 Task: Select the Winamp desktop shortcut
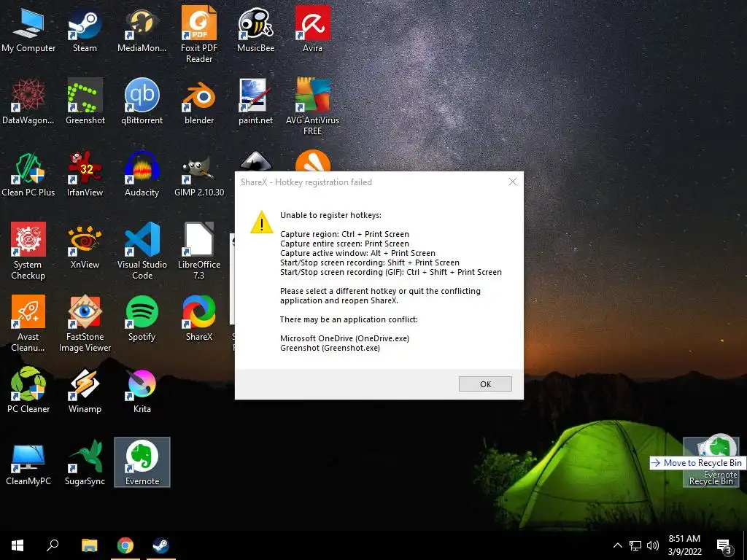click(x=85, y=391)
